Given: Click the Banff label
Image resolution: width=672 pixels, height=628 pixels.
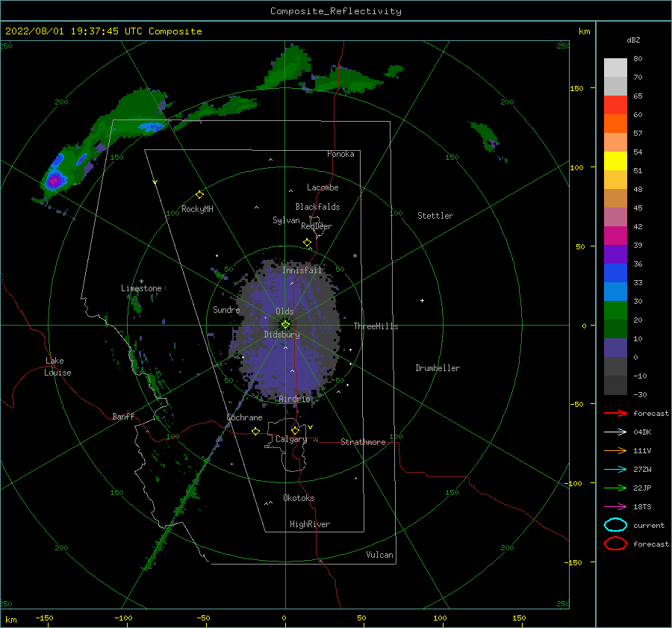Looking at the screenshot, I should click(x=123, y=416).
